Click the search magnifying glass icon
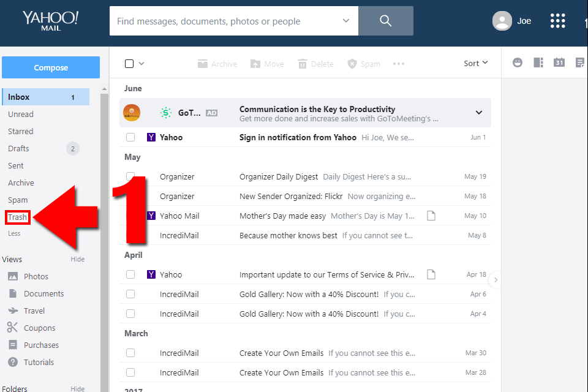The height and width of the screenshot is (392, 588). (x=386, y=20)
